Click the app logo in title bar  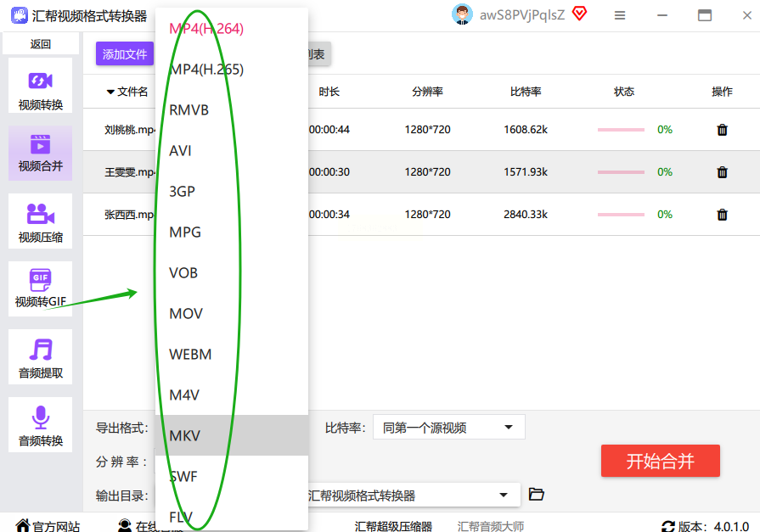coord(20,15)
